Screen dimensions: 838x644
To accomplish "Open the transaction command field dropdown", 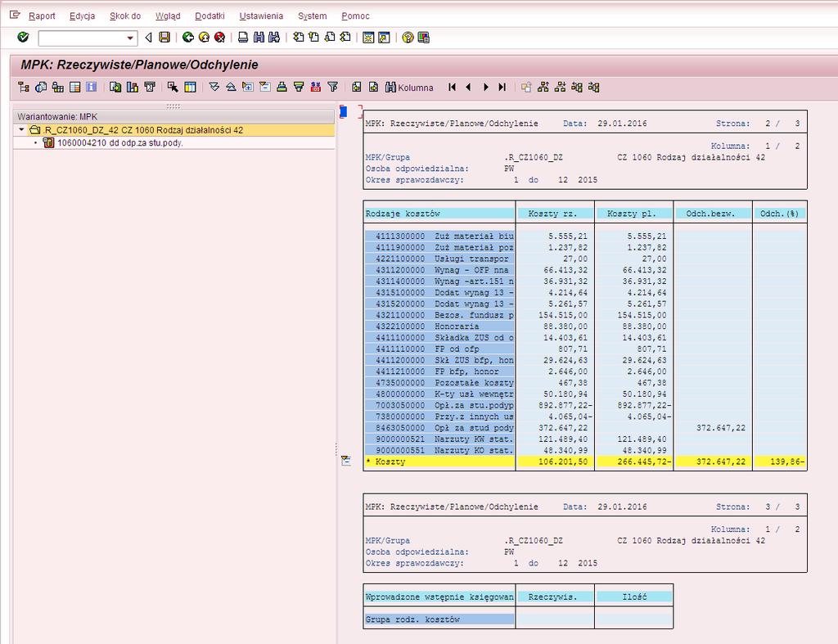I will pyautogui.click(x=130, y=38).
